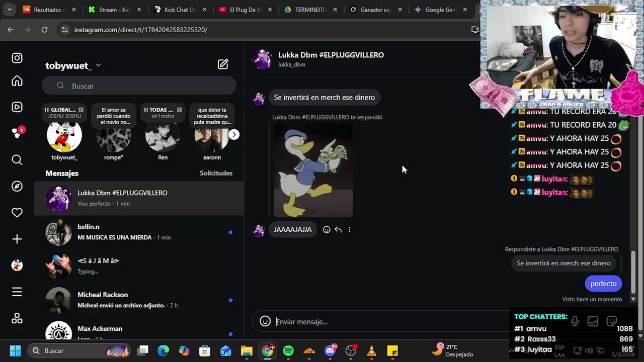Open the conversation showing Typing...
Viewport: 644px width, 362px height.
[139, 266]
